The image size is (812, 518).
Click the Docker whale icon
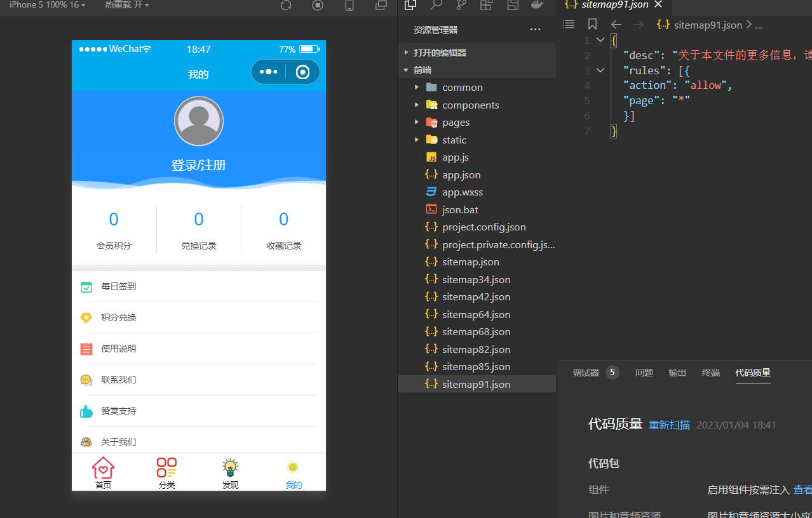click(537, 5)
